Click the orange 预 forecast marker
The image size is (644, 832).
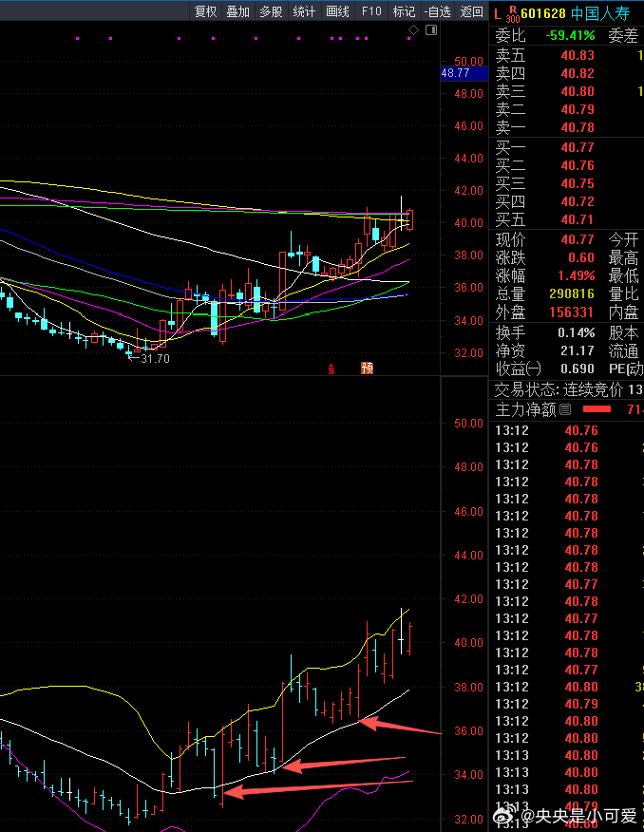(x=367, y=369)
